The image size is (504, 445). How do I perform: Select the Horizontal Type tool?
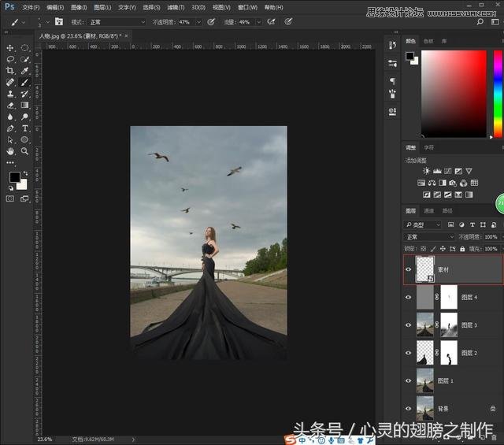tap(25, 128)
